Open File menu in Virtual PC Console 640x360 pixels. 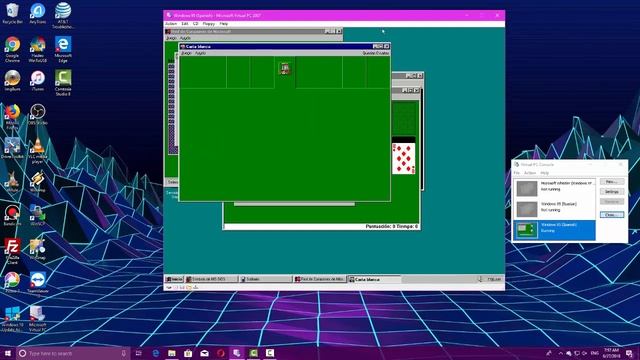click(x=517, y=173)
